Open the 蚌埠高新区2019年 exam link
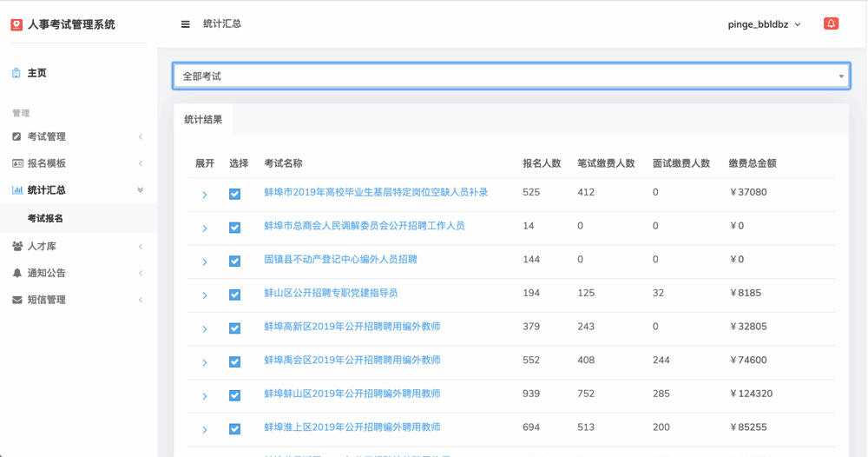Screen dimensions: 868x457 352,327
